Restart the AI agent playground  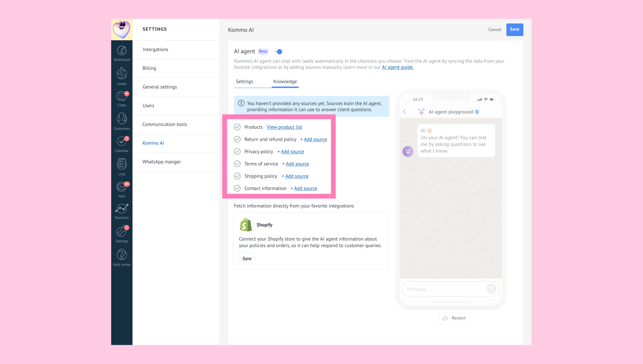pyautogui.click(x=454, y=318)
